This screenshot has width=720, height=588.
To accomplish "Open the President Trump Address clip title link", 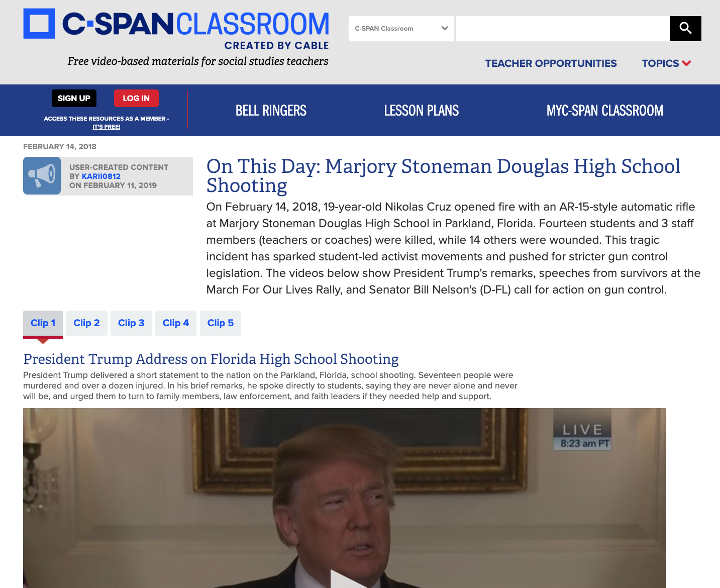I will (x=210, y=359).
